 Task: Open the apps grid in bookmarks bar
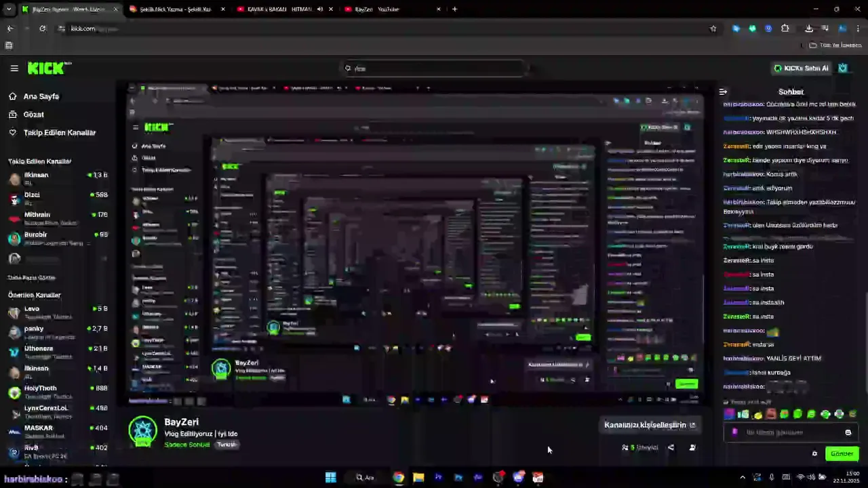coord(9,45)
